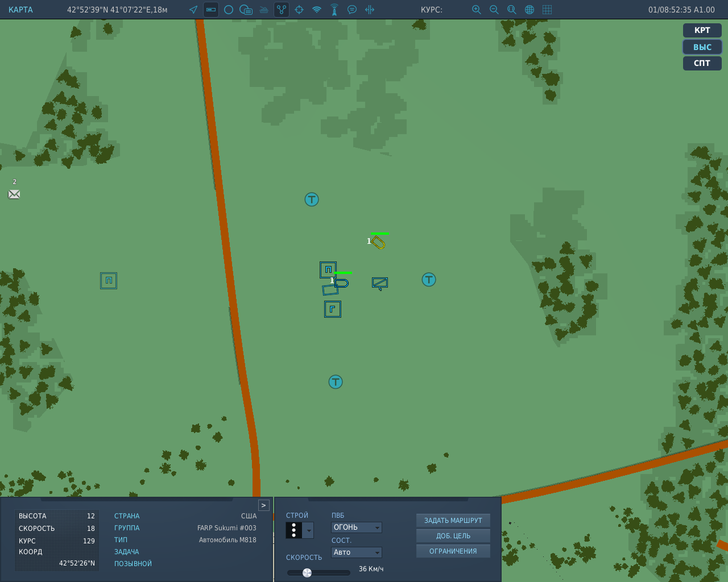Click the ПОЗЫВНОЙ label
Image resolution: width=728 pixels, height=582 pixels.
click(x=133, y=564)
